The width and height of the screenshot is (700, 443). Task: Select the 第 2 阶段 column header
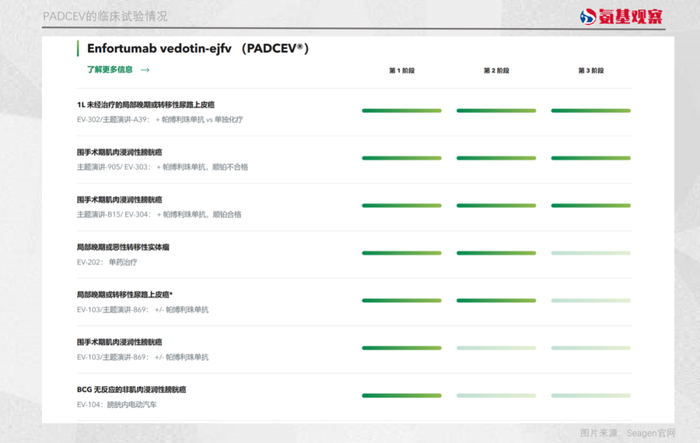click(496, 71)
